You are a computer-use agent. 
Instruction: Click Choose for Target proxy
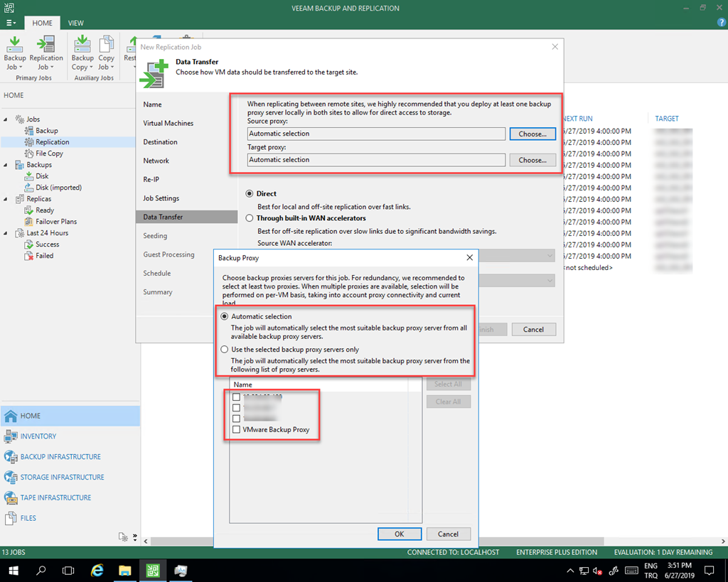pos(532,160)
